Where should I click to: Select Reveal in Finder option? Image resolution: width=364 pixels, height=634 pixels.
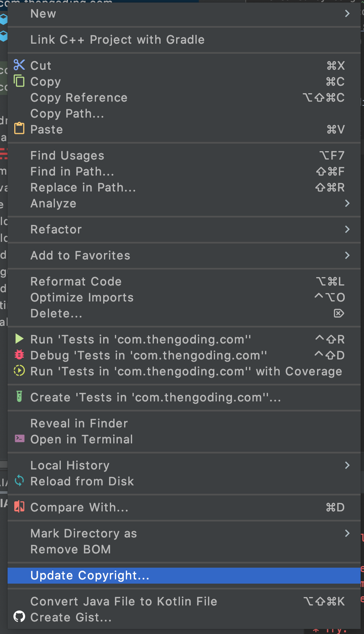coord(79,424)
